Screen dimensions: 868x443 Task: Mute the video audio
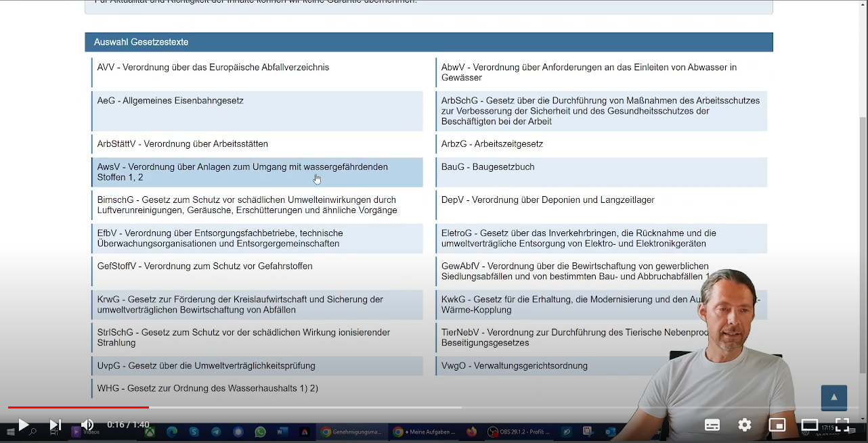tap(87, 425)
